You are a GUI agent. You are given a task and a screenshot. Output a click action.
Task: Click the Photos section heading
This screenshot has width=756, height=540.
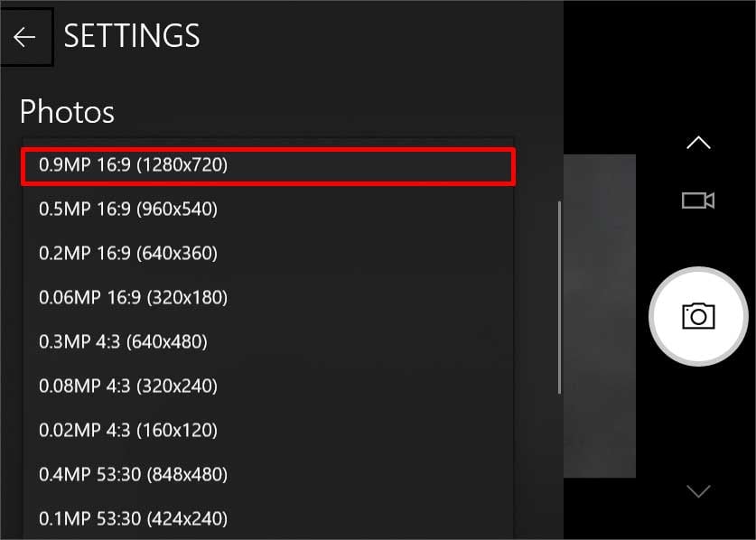(67, 111)
